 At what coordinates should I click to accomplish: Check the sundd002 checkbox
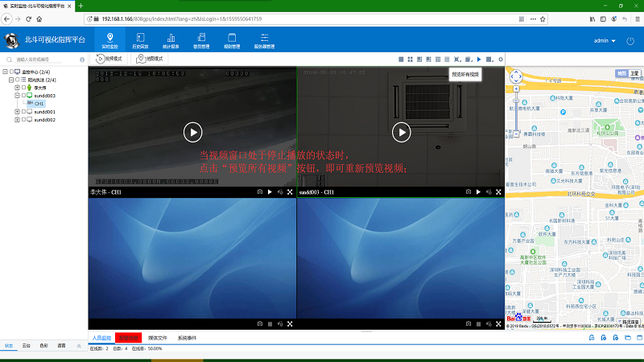pyautogui.click(x=24, y=120)
